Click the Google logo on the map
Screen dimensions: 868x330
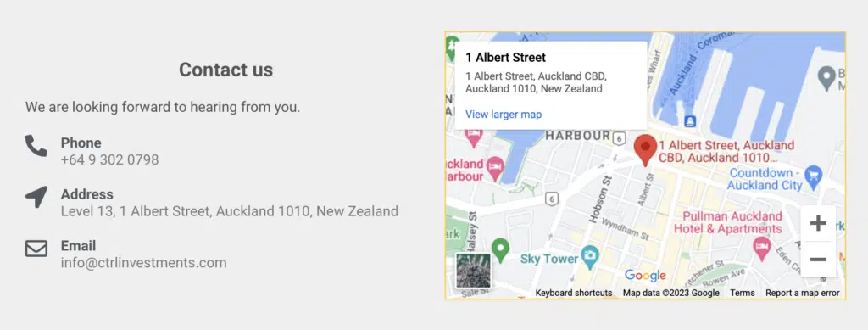pyautogui.click(x=645, y=275)
